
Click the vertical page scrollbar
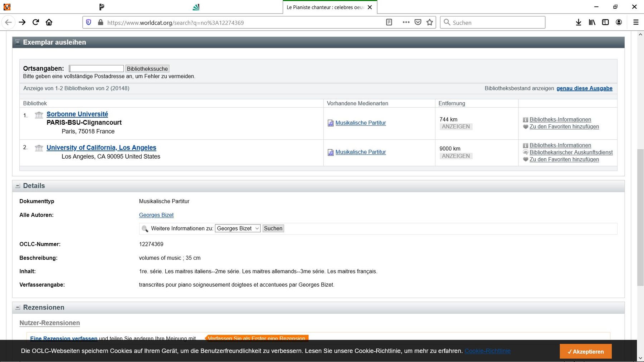[x=640, y=218]
